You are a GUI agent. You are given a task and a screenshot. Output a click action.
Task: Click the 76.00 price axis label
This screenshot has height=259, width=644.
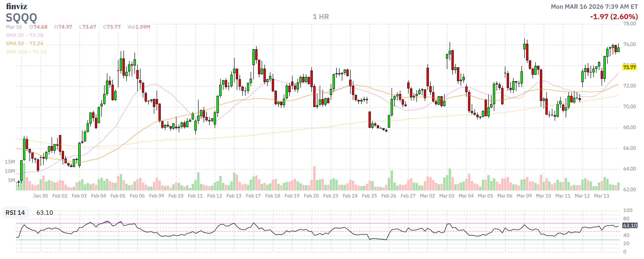click(x=629, y=44)
